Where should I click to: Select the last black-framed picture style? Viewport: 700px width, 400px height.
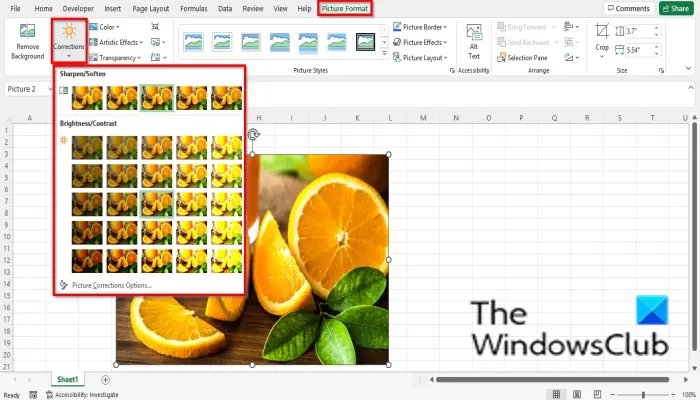365,42
